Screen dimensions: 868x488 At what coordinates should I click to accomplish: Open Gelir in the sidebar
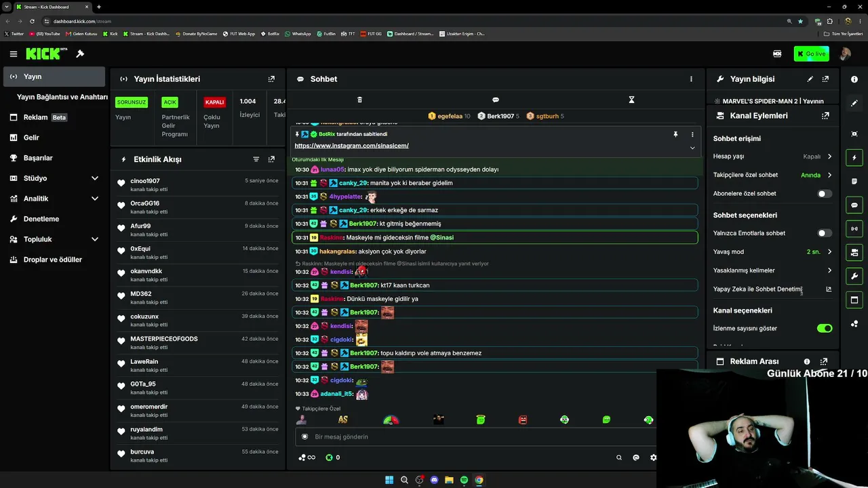pyautogui.click(x=53, y=138)
